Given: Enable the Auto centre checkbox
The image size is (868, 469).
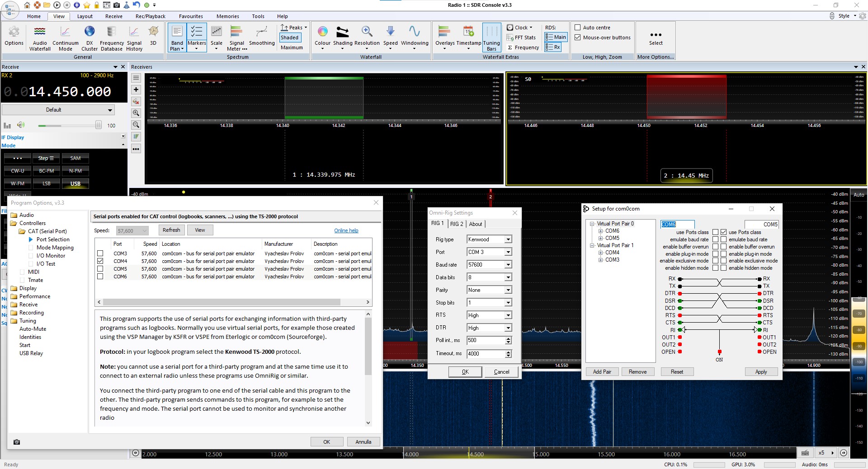Looking at the screenshot, I should [577, 28].
